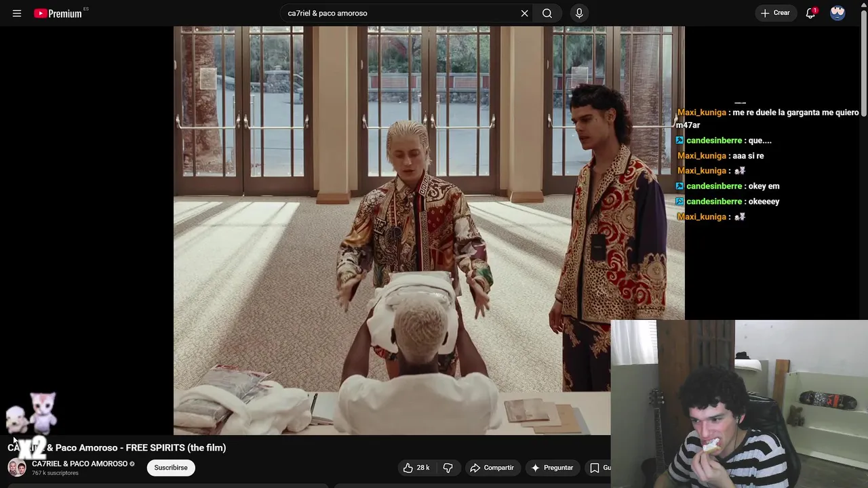Viewport: 868px width, 488px height.
Task: Click candesinberre message 'okeeeey'
Action: point(728,201)
